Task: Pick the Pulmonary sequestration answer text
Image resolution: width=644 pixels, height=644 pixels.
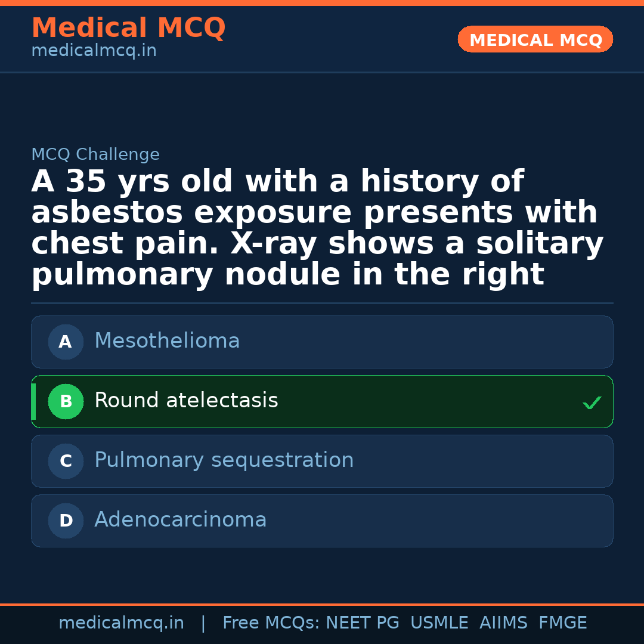Action: [224, 460]
